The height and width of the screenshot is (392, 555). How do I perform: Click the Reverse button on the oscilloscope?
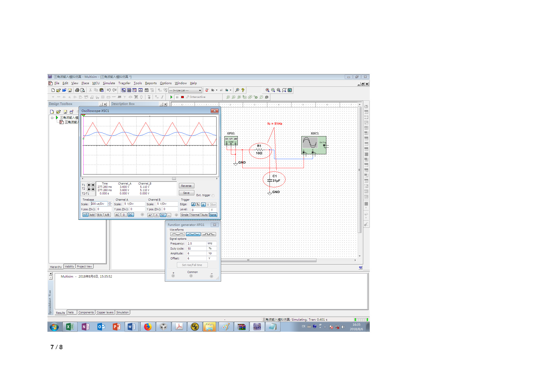click(x=186, y=186)
